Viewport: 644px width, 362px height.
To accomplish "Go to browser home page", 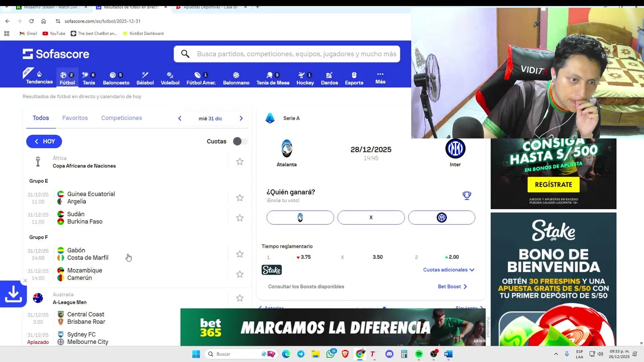I will pyautogui.click(x=44, y=21).
